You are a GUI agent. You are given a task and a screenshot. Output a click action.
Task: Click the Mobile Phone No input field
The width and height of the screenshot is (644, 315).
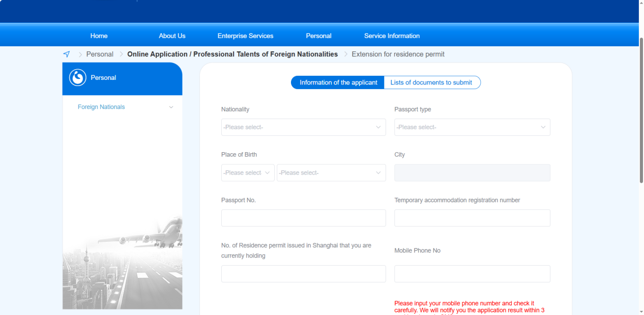click(472, 274)
